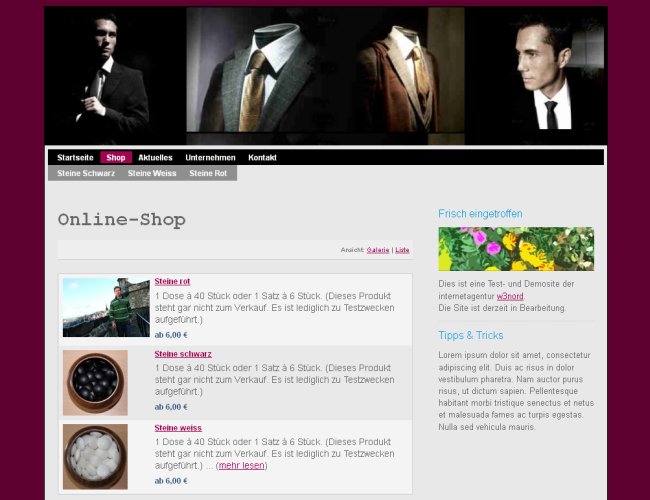
Task: Click the header banner with suits
Action: point(326,75)
